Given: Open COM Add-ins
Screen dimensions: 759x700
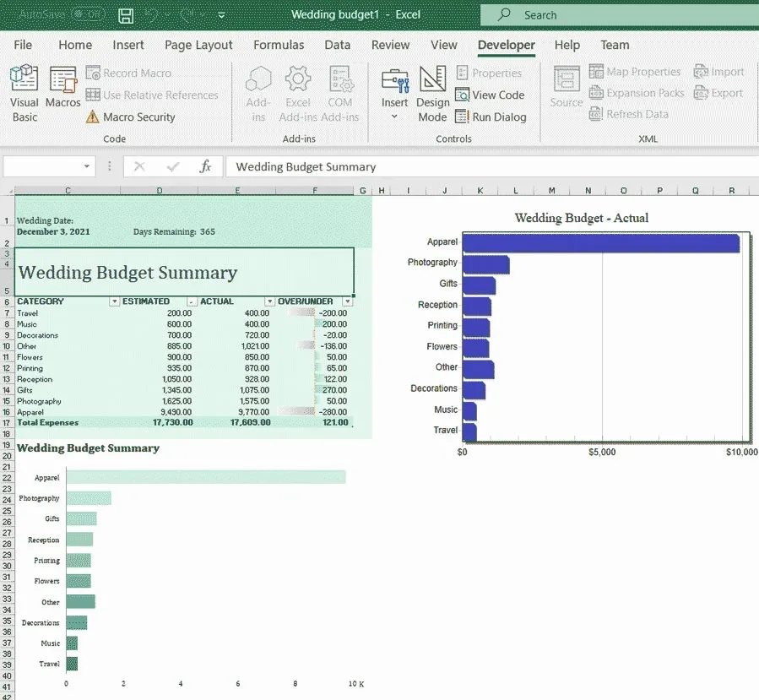Looking at the screenshot, I should [340, 91].
